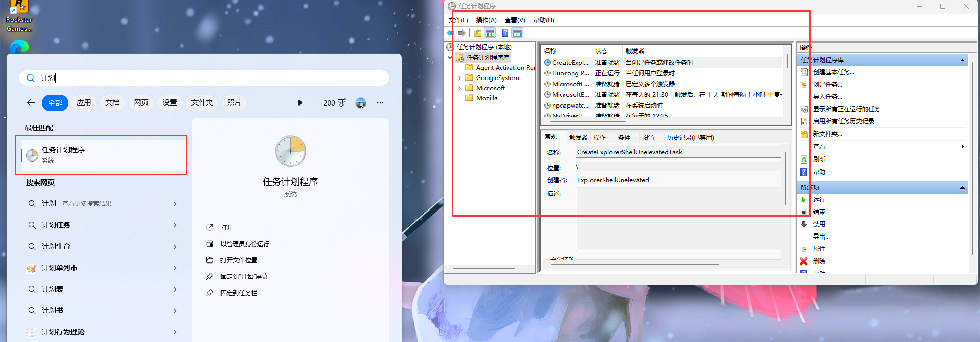
Task: Expand the GoogleSystem folder tree node
Action: click(459, 78)
